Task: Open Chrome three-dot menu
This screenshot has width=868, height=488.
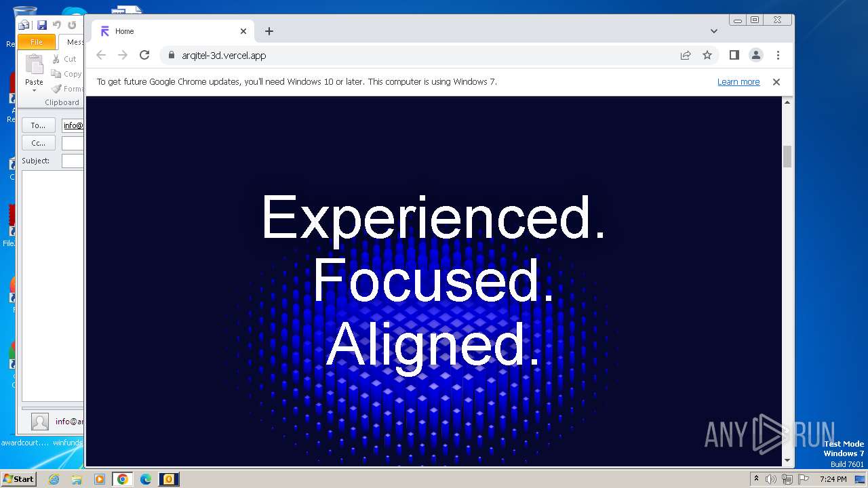Action: tap(778, 55)
